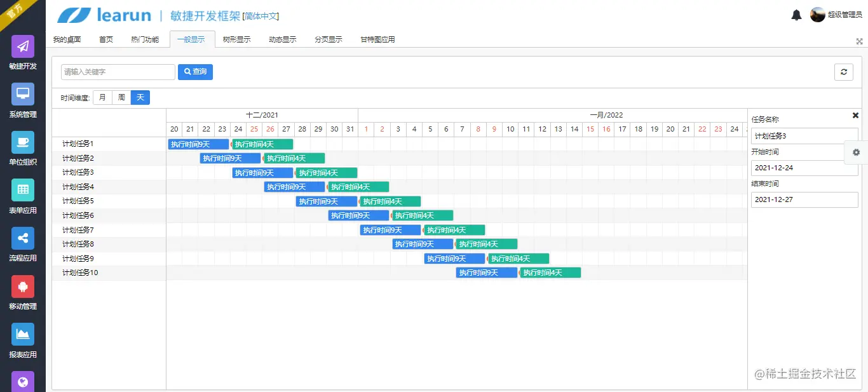
Task: Switch time dimension to 月 (month)
Action: [102, 97]
